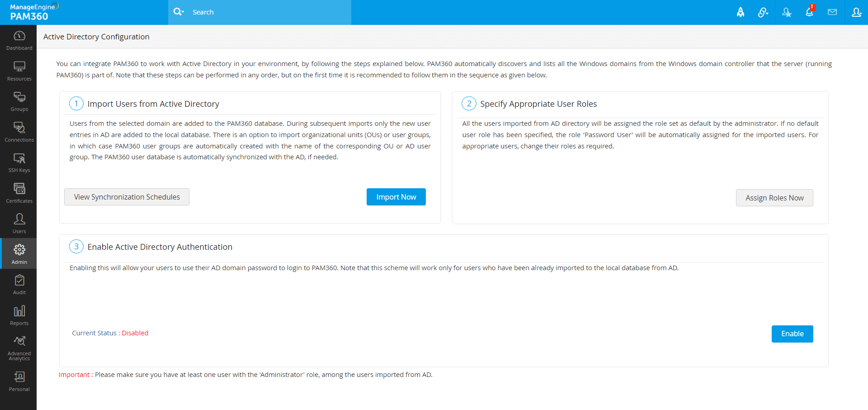Click the red 'Important' note label

(x=74, y=375)
